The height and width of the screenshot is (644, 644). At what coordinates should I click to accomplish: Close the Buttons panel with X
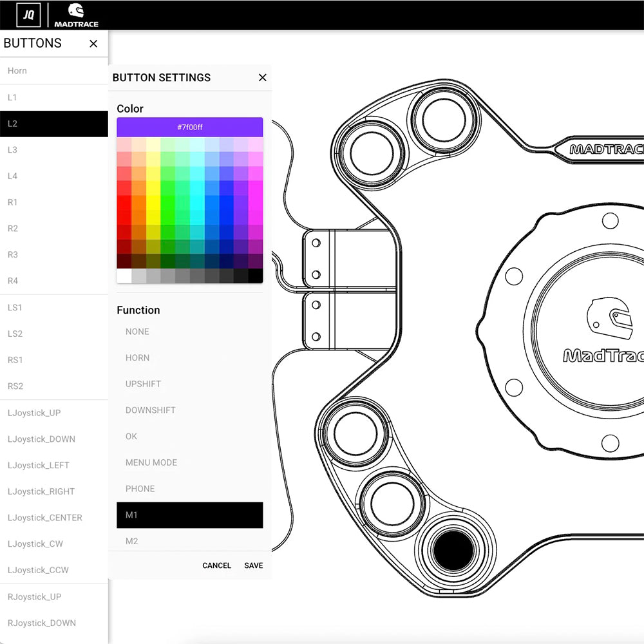(x=93, y=44)
